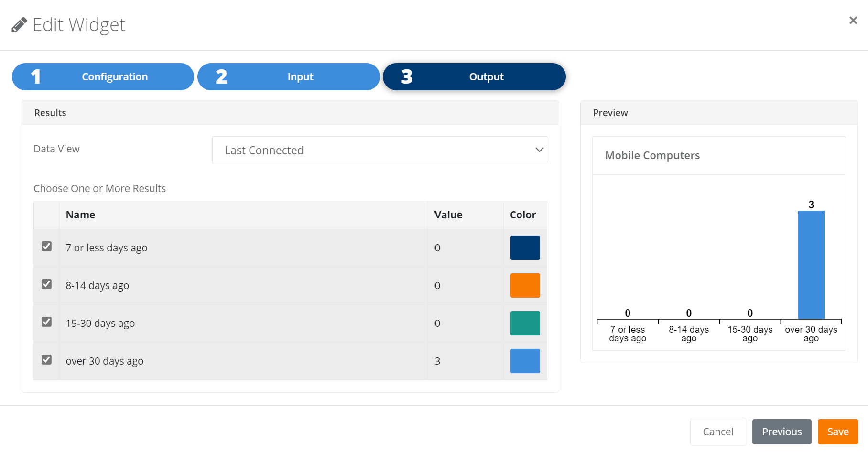This screenshot has width=868, height=454.
Task: Click the Mobile Computers preview title
Action: click(652, 155)
